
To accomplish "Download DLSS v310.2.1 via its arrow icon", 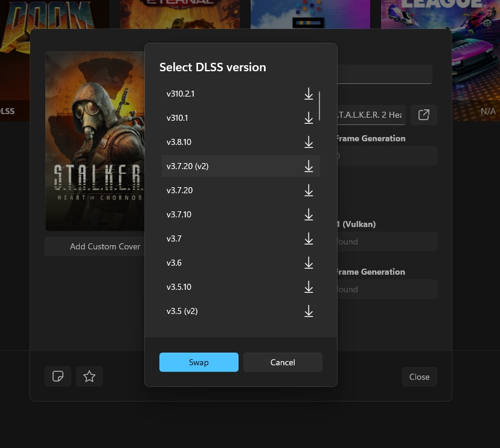I will (x=309, y=94).
